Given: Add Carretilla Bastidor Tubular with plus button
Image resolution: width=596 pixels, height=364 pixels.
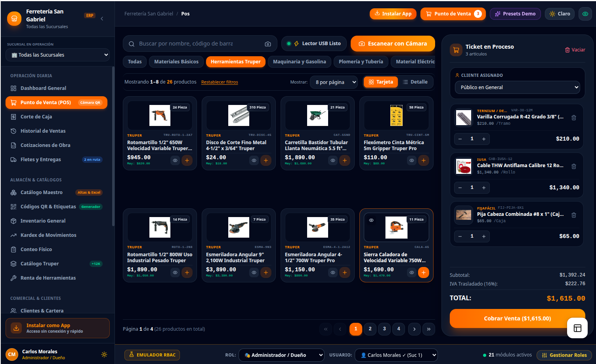Looking at the screenshot, I should (x=345, y=160).
